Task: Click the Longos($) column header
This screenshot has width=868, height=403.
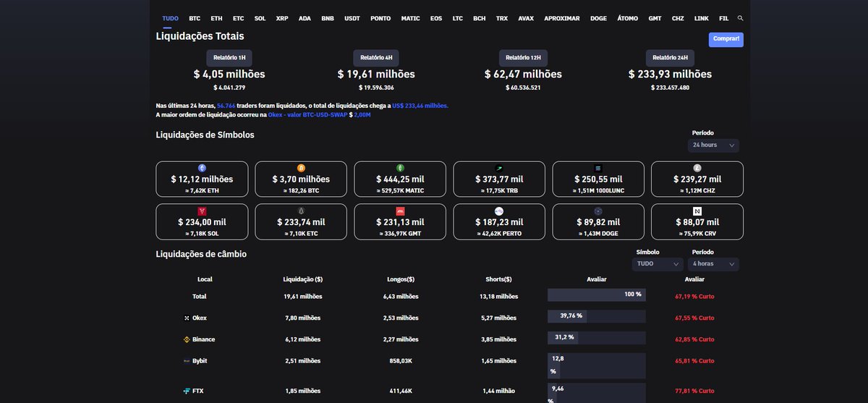Action: (401, 279)
